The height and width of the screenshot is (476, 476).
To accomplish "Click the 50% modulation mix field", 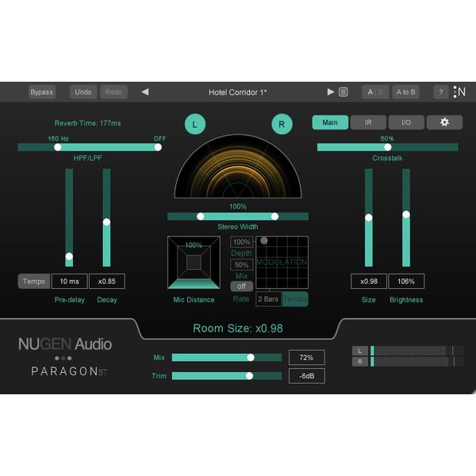I will point(242,265).
